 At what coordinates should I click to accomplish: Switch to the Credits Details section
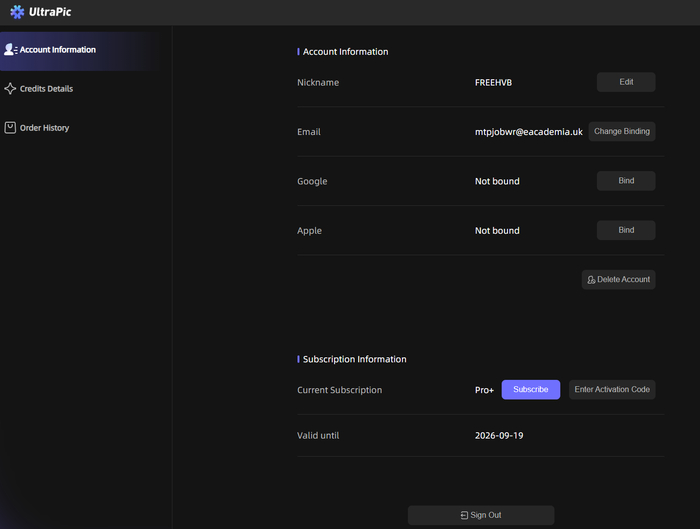(x=79, y=89)
